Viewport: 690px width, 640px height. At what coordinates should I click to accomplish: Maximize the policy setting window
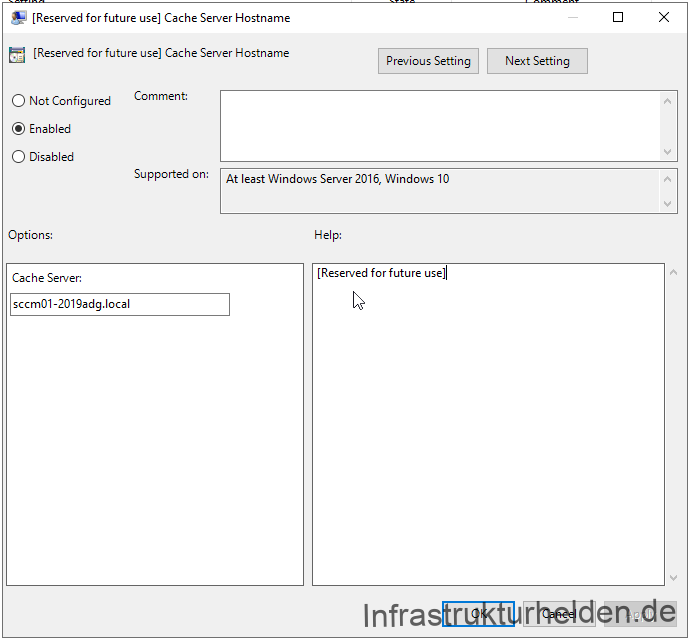[618, 17]
